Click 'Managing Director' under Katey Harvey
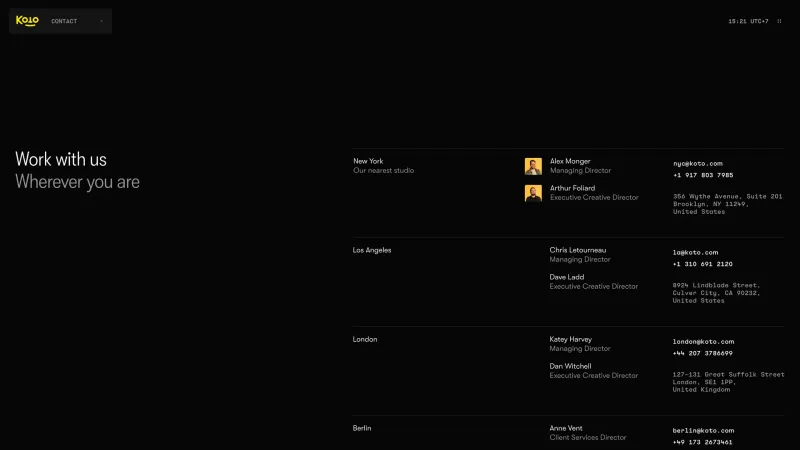The width and height of the screenshot is (800, 450). 580,348
